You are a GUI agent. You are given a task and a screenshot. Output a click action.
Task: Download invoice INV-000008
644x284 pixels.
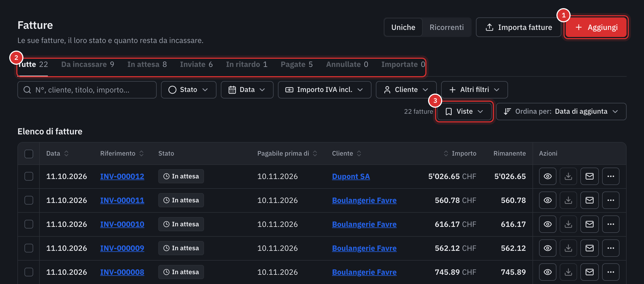568,272
